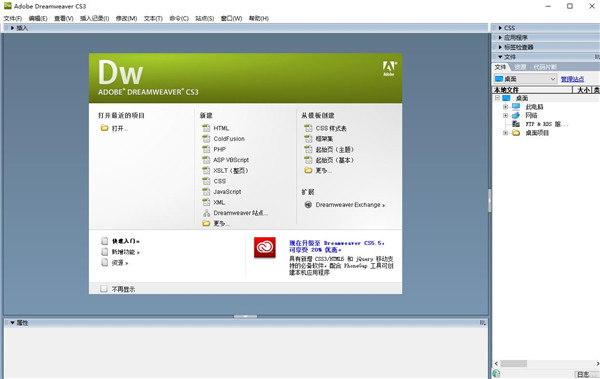600x379 pixels.
Task: Expand the 此电脑 tree node
Action: (505, 107)
